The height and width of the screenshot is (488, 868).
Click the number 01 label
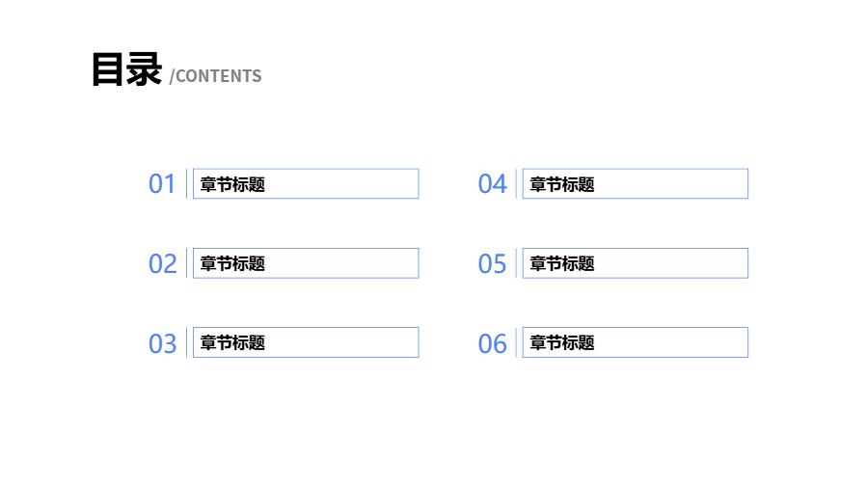(162, 183)
